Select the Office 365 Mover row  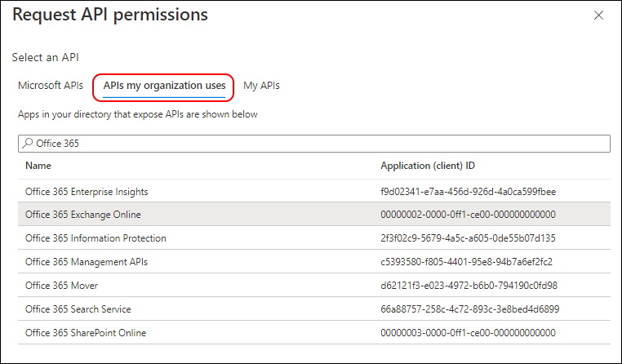pyautogui.click(x=314, y=285)
